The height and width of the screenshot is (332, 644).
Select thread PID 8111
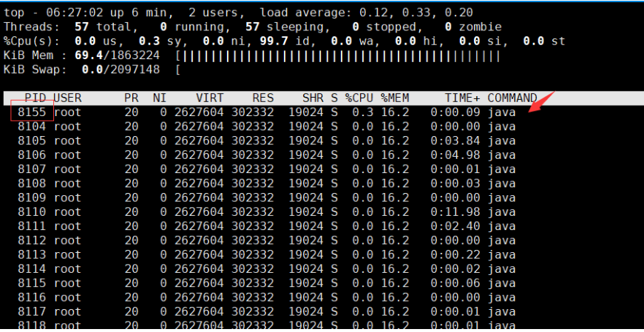coord(32,226)
